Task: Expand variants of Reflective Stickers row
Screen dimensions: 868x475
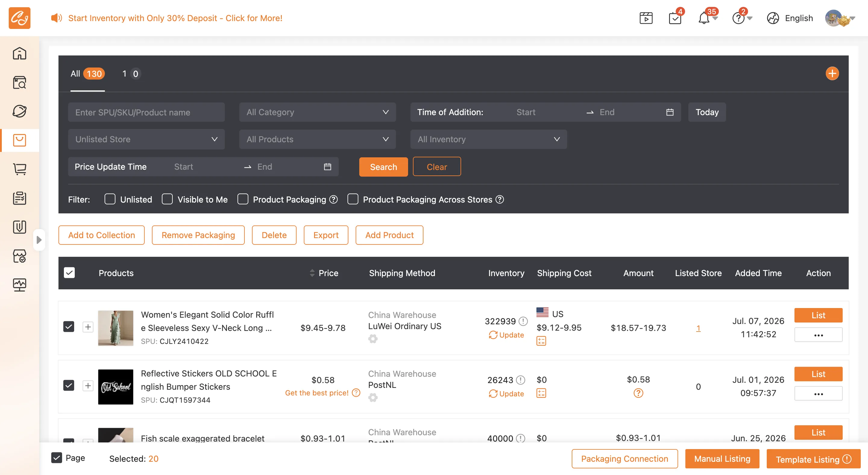Action: (88, 385)
